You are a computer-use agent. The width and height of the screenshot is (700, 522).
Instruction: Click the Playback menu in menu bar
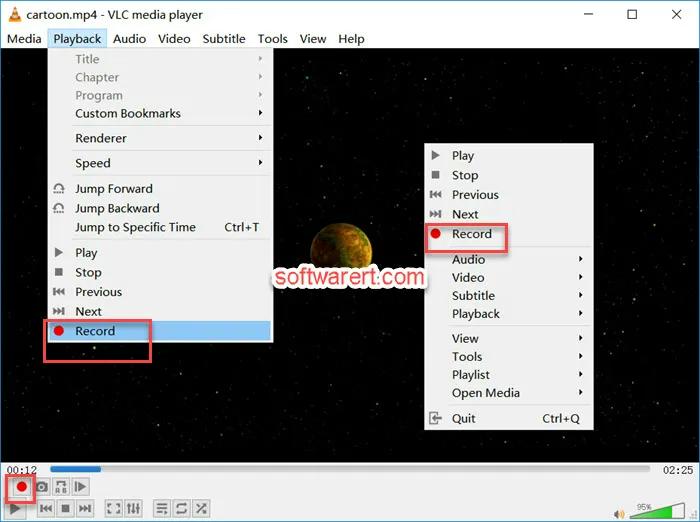tap(77, 39)
